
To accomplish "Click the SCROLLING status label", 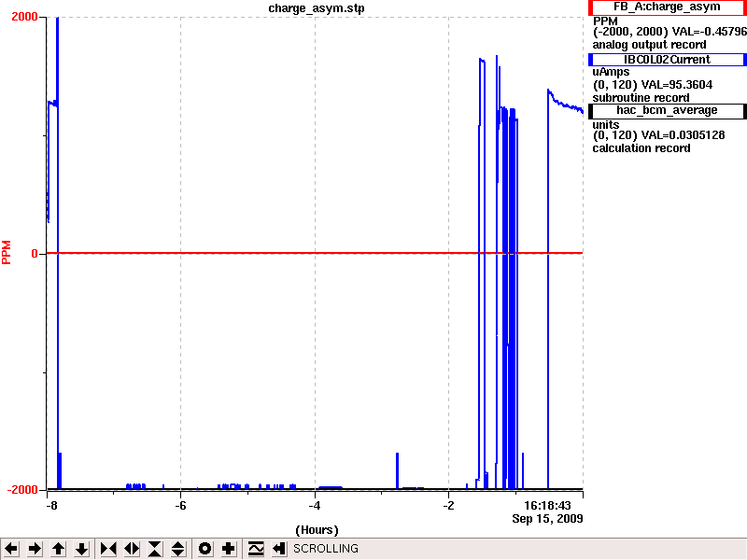I will click(325, 549).
